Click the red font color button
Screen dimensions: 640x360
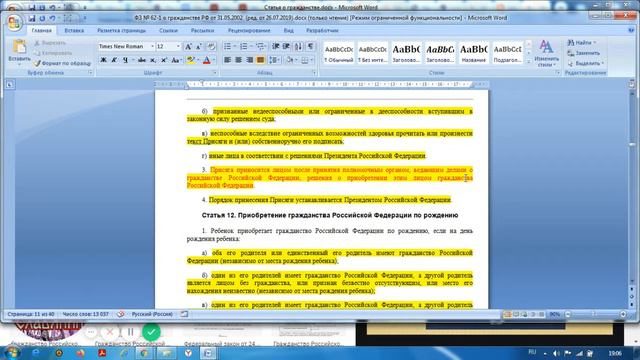coord(207,60)
